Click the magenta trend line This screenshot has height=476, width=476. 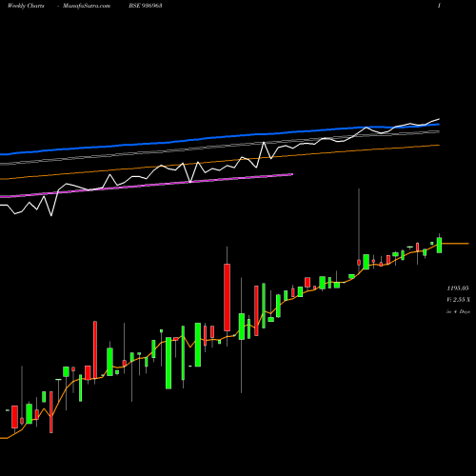coord(146,186)
